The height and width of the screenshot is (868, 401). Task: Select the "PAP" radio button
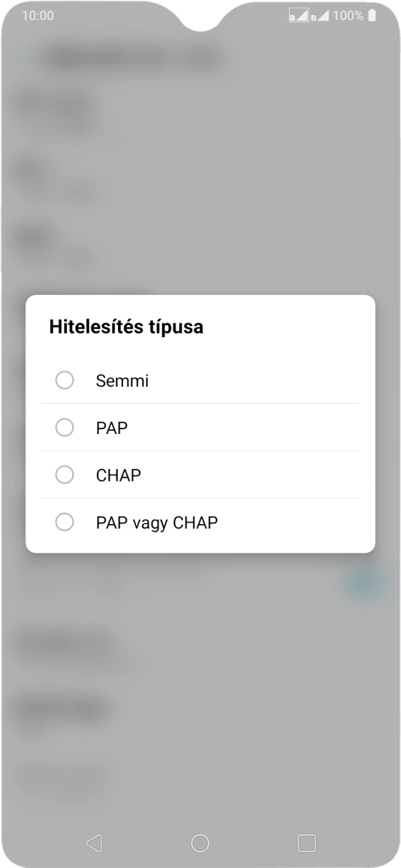click(65, 428)
